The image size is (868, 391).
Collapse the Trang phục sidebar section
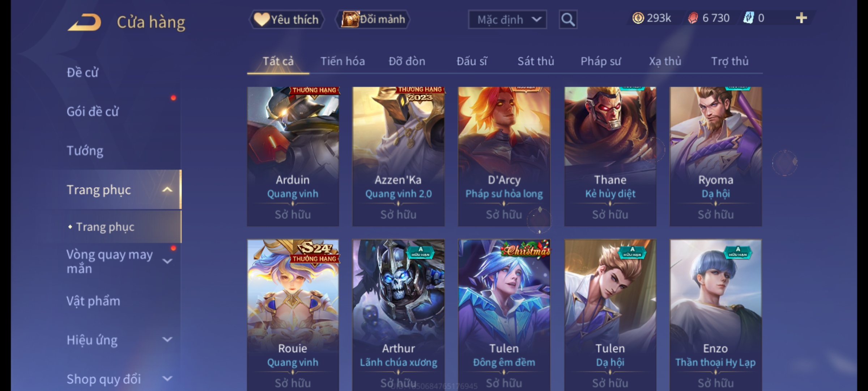(167, 189)
